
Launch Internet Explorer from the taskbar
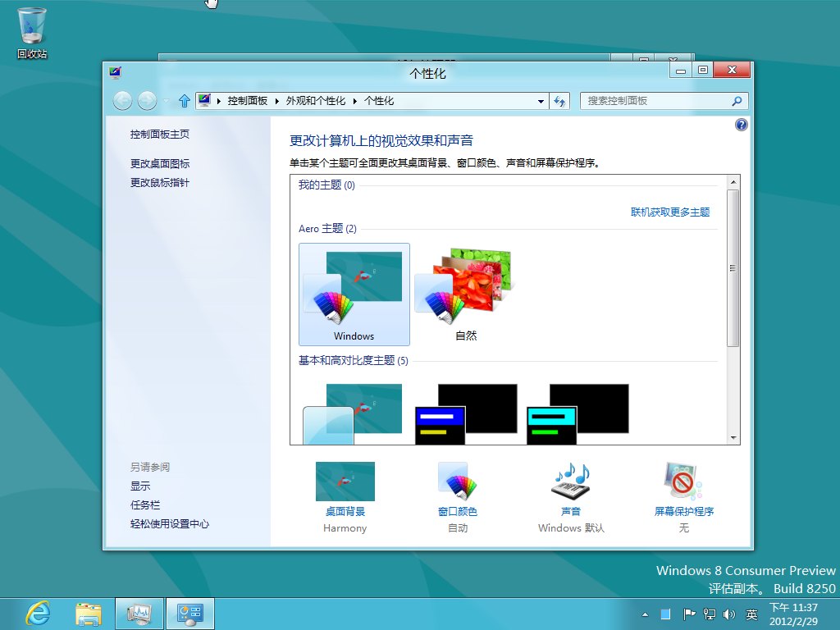[x=38, y=613]
